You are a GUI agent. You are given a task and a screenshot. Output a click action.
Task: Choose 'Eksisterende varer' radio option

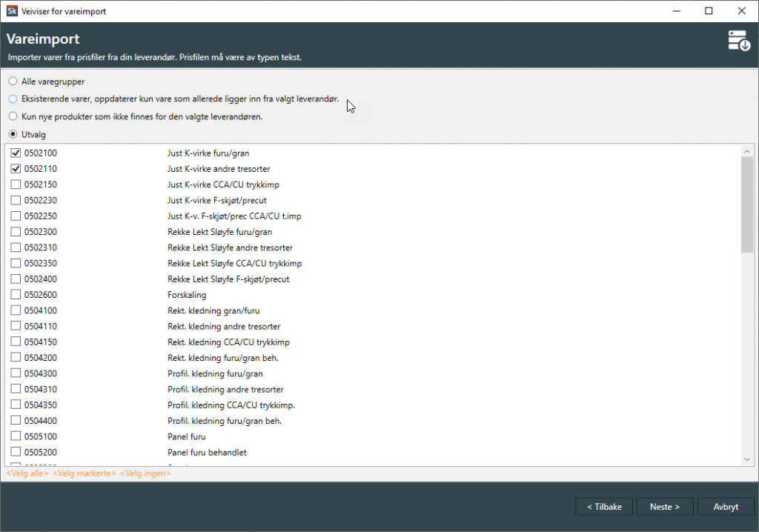pyautogui.click(x=13, y=99)
